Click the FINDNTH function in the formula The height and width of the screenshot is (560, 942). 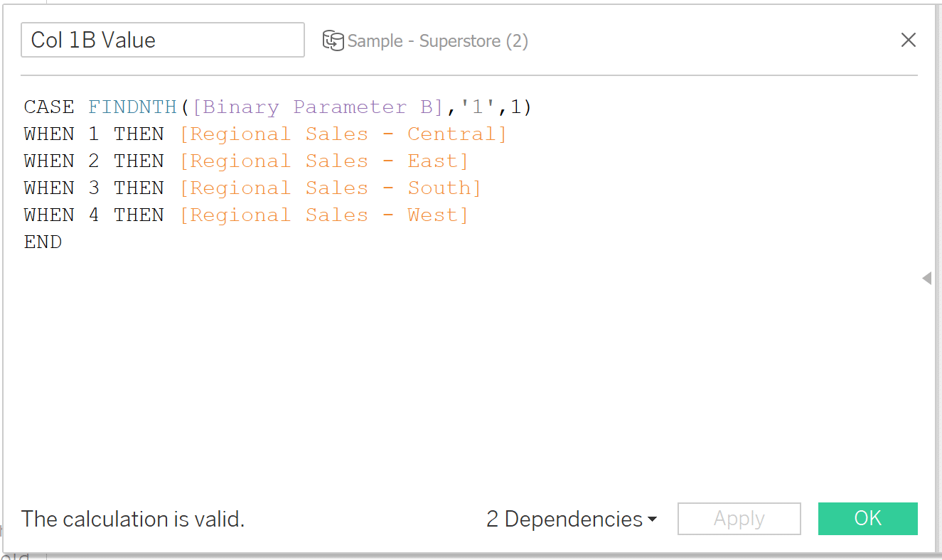tap(132, 107)
